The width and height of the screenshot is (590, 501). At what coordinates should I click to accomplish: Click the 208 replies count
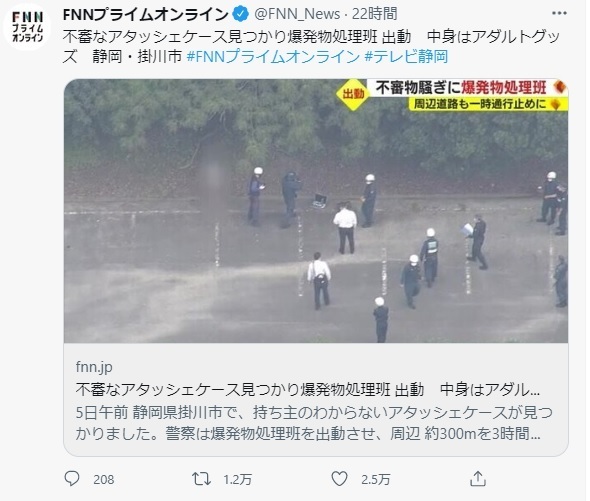103,480
